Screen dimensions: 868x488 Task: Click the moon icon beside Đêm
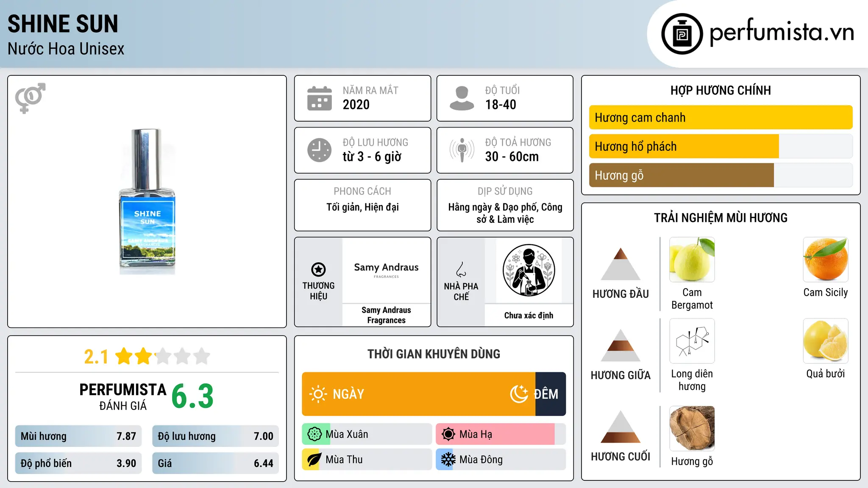pyautogui.click(x=519, y=394)
